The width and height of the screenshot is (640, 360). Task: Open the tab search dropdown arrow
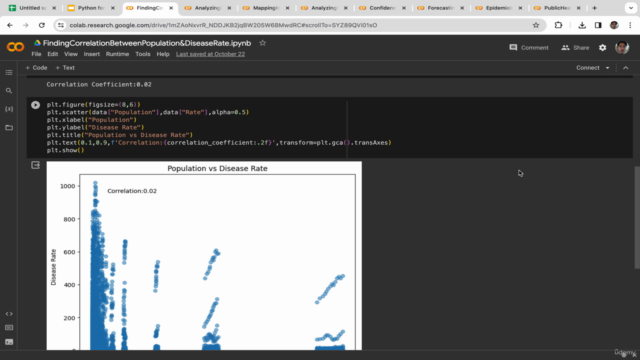[631, 8]
